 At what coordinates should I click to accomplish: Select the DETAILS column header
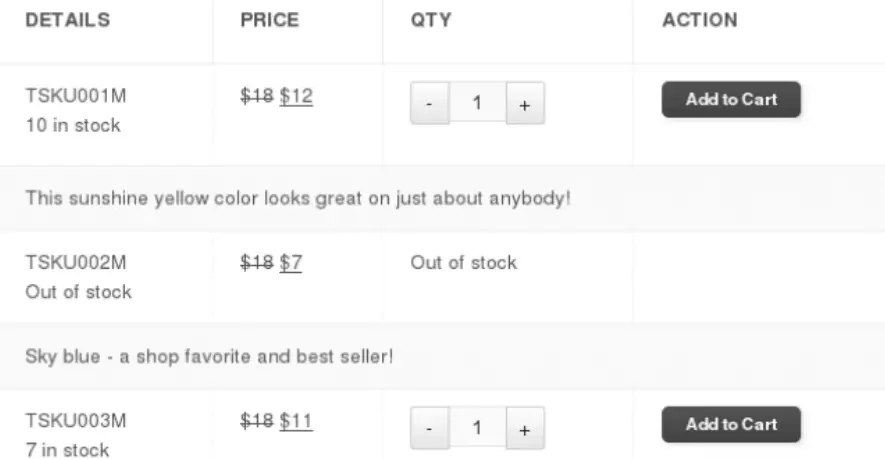(x=68, y=20)
